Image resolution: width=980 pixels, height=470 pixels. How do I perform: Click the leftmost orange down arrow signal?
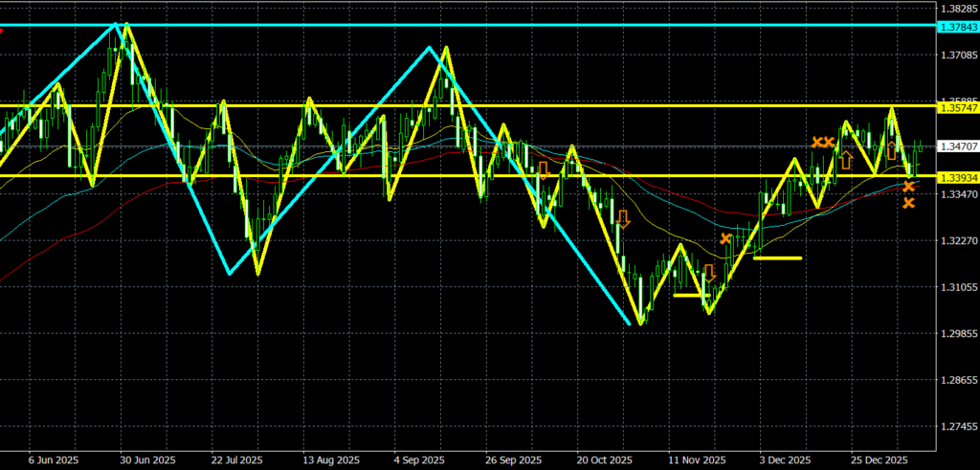click(x=544, y=170)
